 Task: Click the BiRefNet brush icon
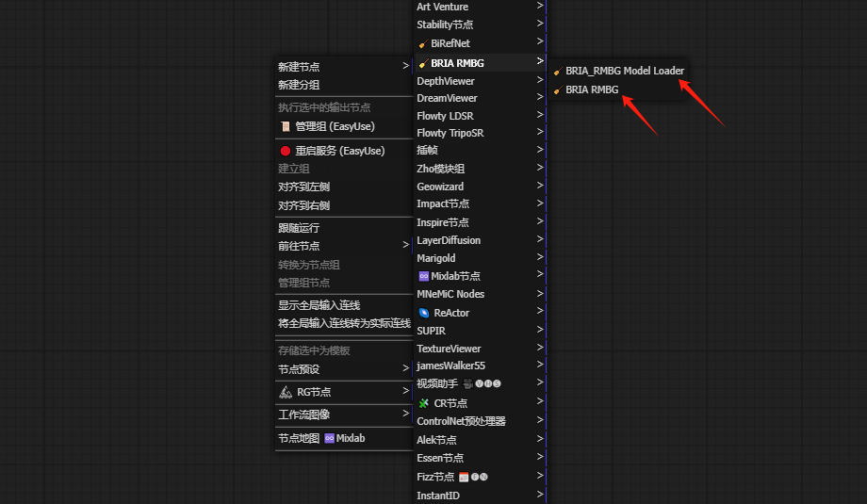(x=423, y=43)
